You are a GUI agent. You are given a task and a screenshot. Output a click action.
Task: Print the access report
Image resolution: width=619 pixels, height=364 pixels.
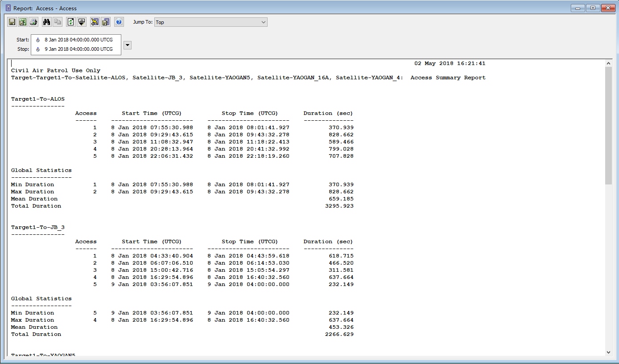tap(33, 22)
